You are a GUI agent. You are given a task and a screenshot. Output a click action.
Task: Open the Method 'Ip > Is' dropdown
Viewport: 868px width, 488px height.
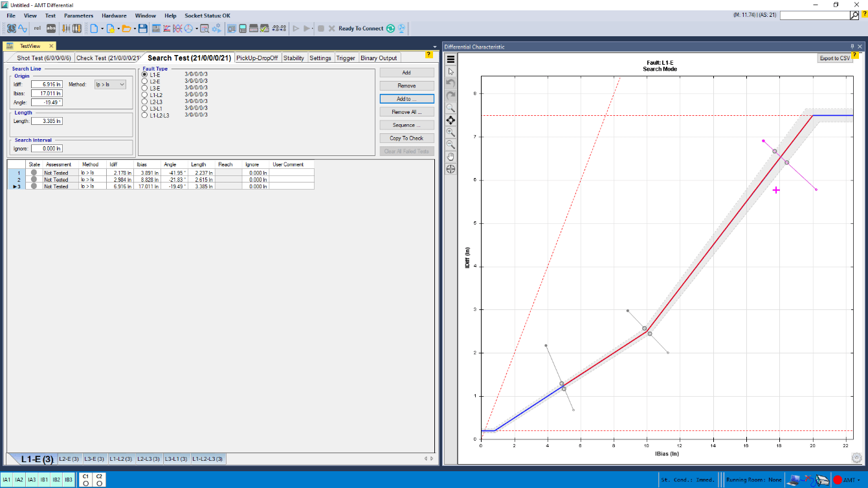pyautogui.click(x=110, y=84)
